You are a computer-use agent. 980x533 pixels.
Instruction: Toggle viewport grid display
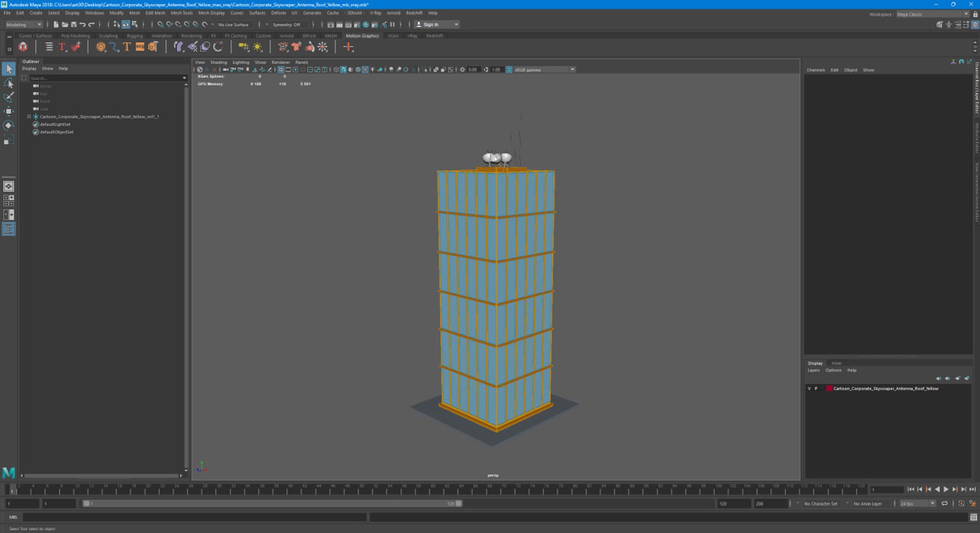(x=281, y=69)
